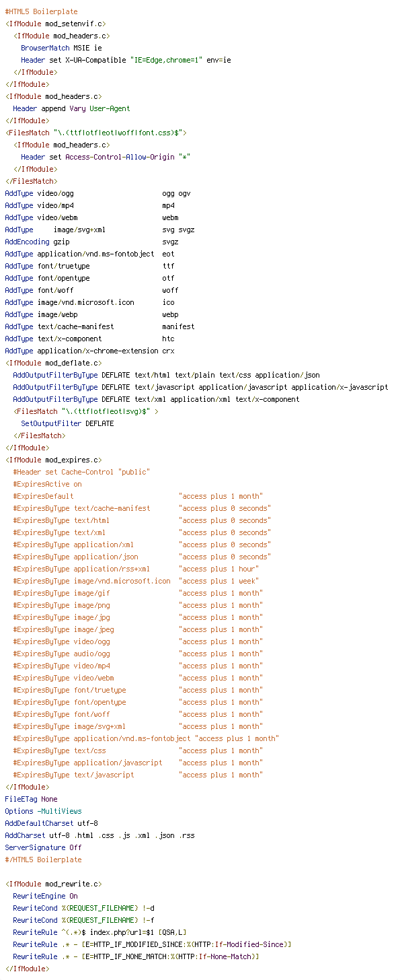Screen dimensions: 398x980
Task: Click the "BrowserMatch MSIE ie" line
Action: click(61, 48)
